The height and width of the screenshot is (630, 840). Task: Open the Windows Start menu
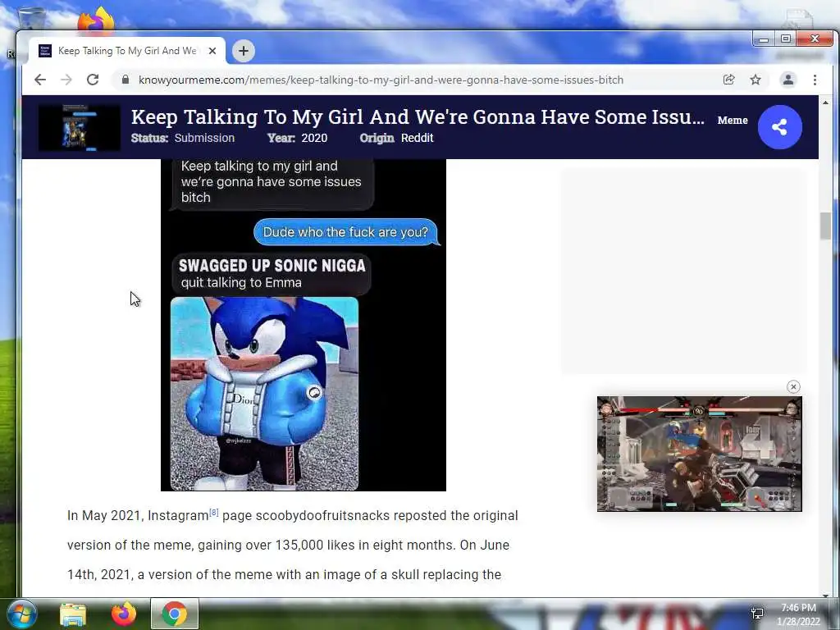(x=22, y=614)
